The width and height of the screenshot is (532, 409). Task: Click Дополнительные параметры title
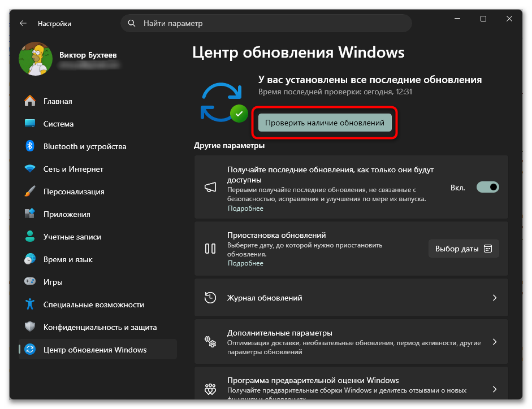coord(280,333)
